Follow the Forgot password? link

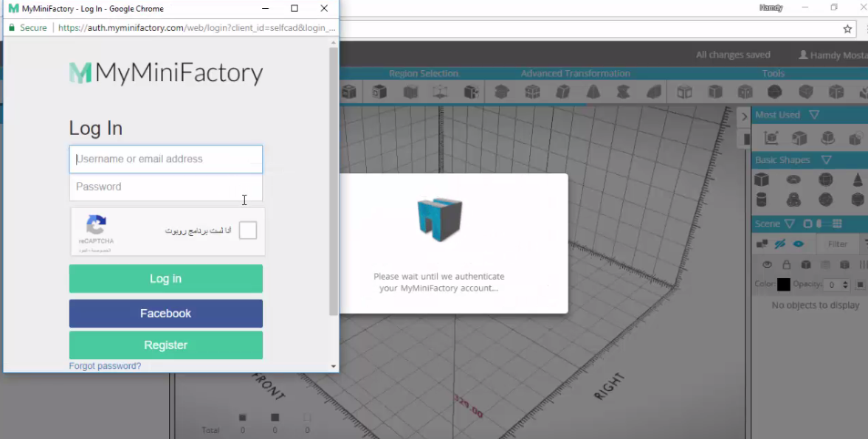coord(105,366)
